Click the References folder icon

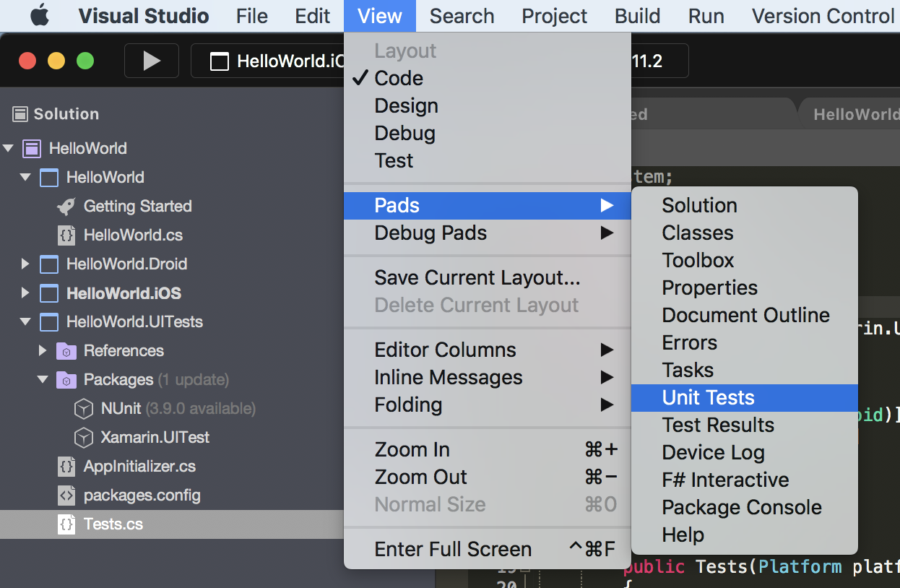(x=66, y=351)
